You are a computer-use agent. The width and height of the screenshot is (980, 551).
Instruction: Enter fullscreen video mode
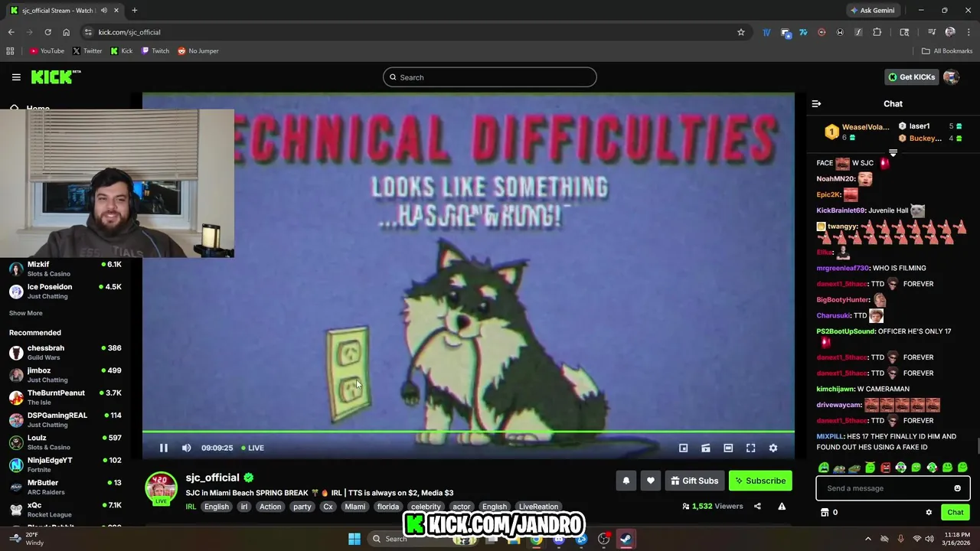click(750, 448)
